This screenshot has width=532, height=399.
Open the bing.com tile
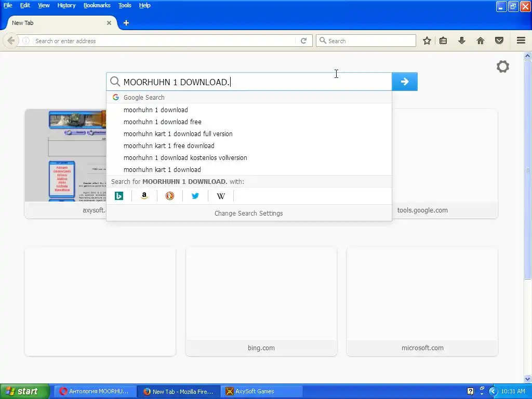click(261, 302)
